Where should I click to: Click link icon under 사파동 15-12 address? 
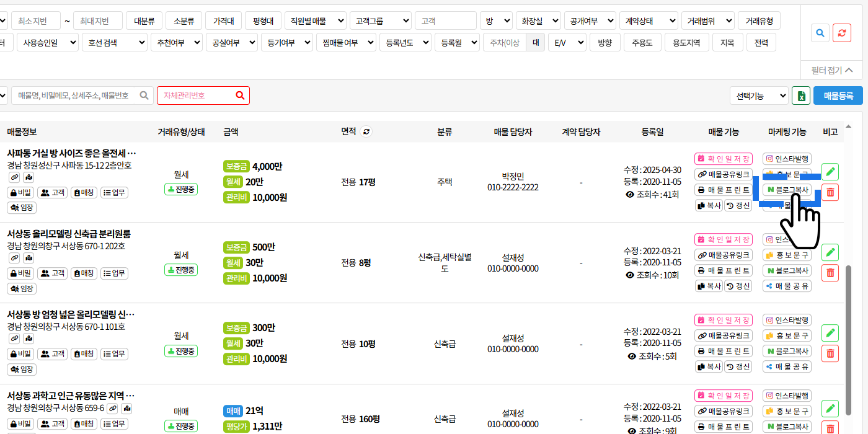point(14,177)
